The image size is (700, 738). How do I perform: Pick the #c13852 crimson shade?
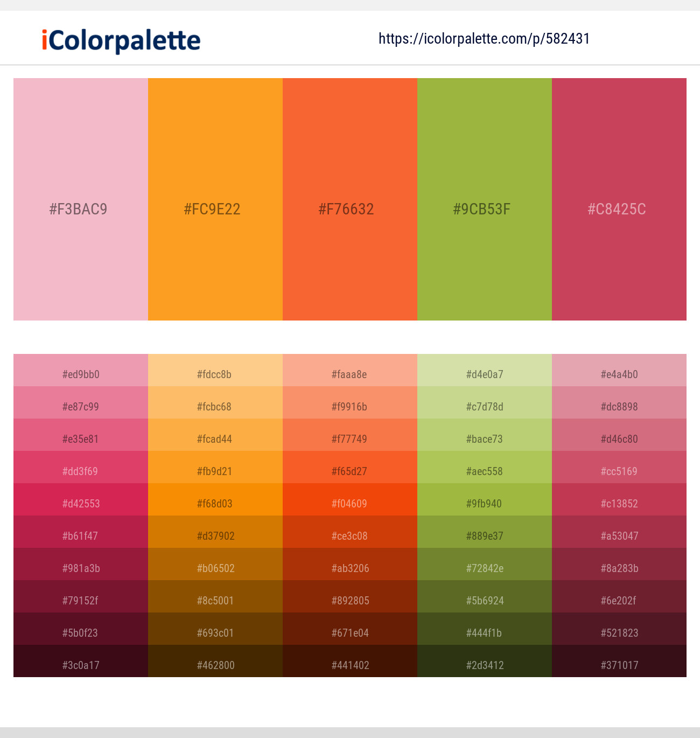click(619, 500)
